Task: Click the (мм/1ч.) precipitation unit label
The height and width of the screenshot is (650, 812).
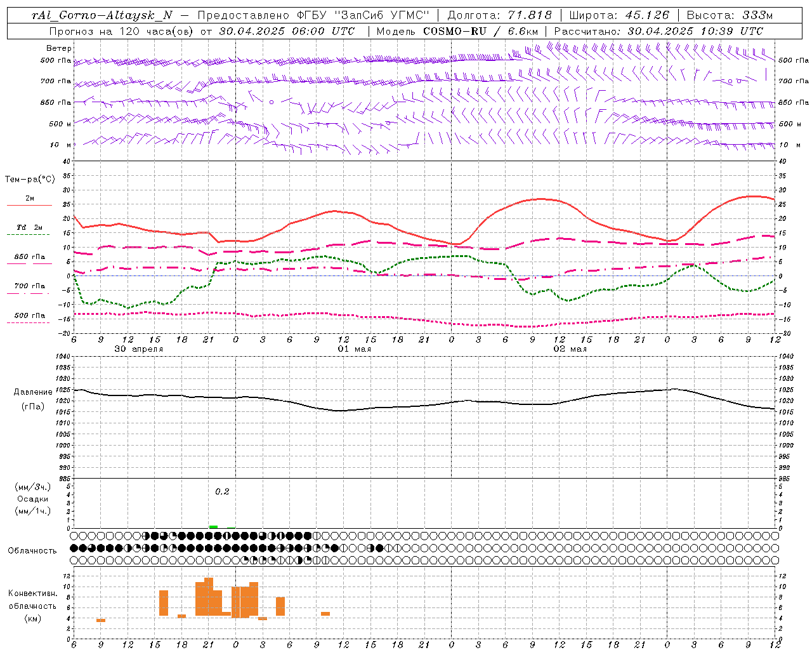Action: [x=33, y=511]
